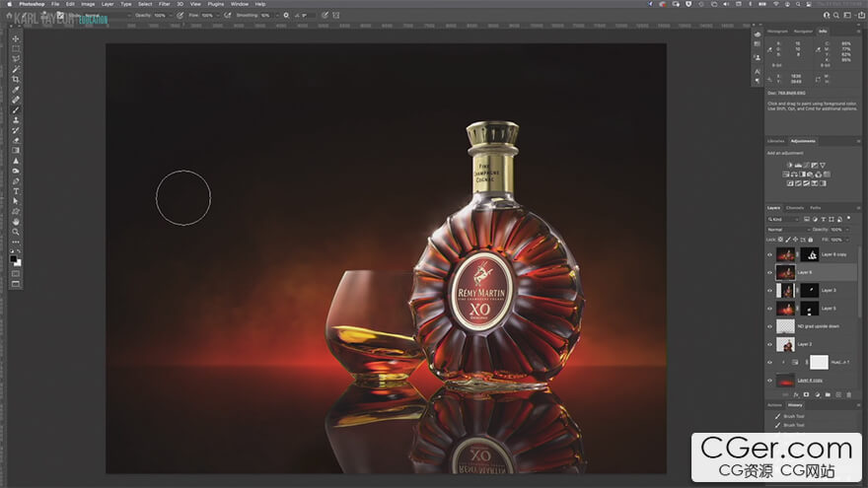Select the Crop tool
This screenshot has height=488, width=868.
click(16, 79)
